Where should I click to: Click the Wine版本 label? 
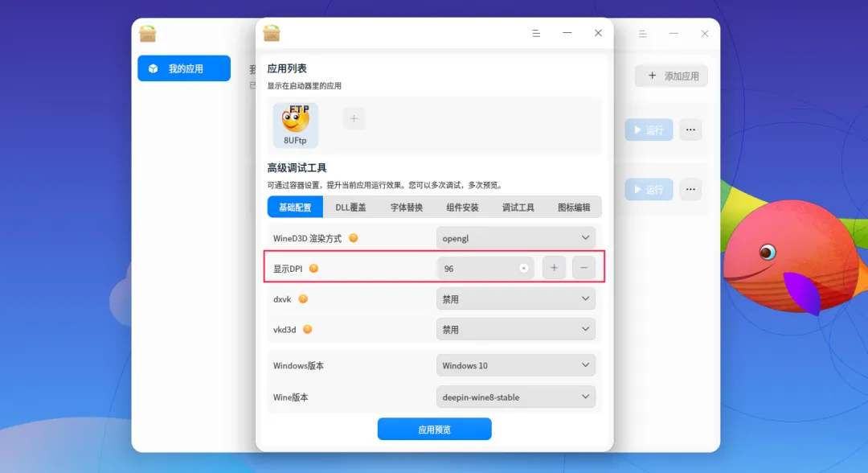tap(291, 397)
